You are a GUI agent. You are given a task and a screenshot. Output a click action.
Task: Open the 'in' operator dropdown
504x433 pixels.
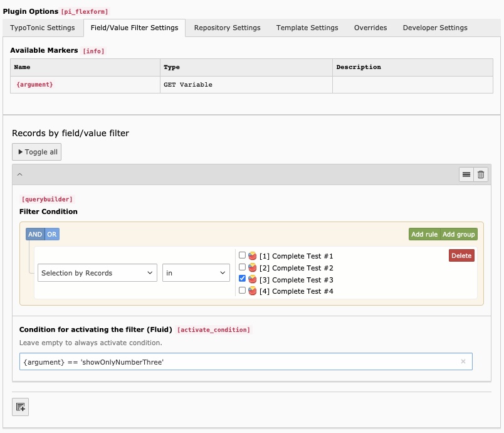coord(196,273)
